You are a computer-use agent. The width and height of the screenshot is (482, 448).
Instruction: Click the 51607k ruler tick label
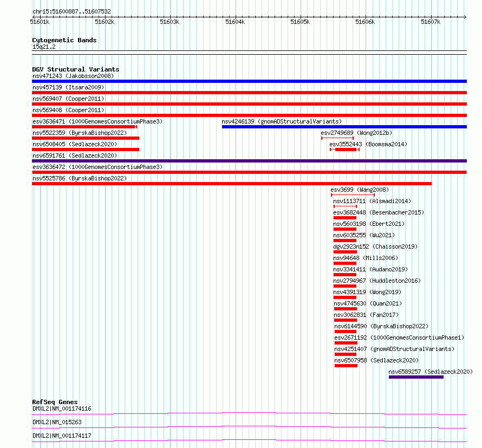[x=431, y=22]
